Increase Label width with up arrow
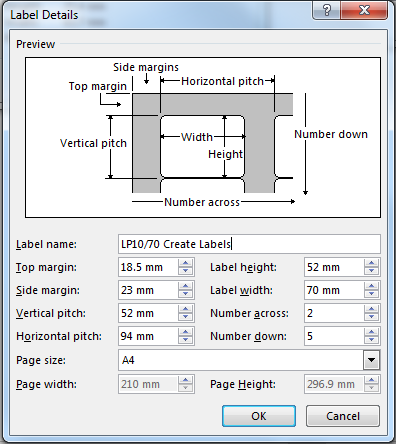Screen dimensions: 396x444 point(371,286)
